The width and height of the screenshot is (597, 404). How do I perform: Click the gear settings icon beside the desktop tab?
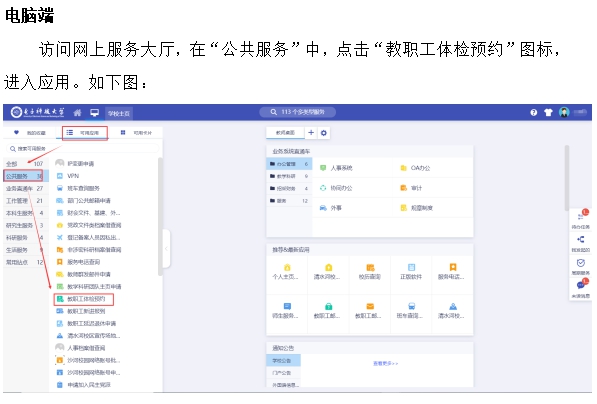pos(324,133)
